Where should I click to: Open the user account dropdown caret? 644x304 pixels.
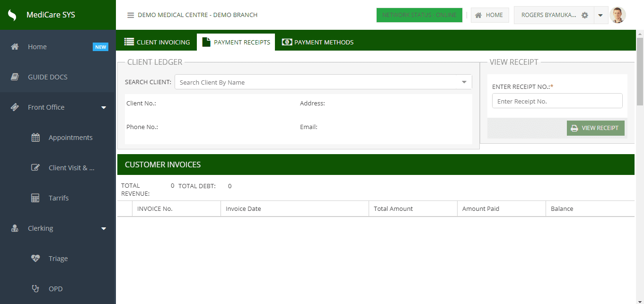[600, 15]
